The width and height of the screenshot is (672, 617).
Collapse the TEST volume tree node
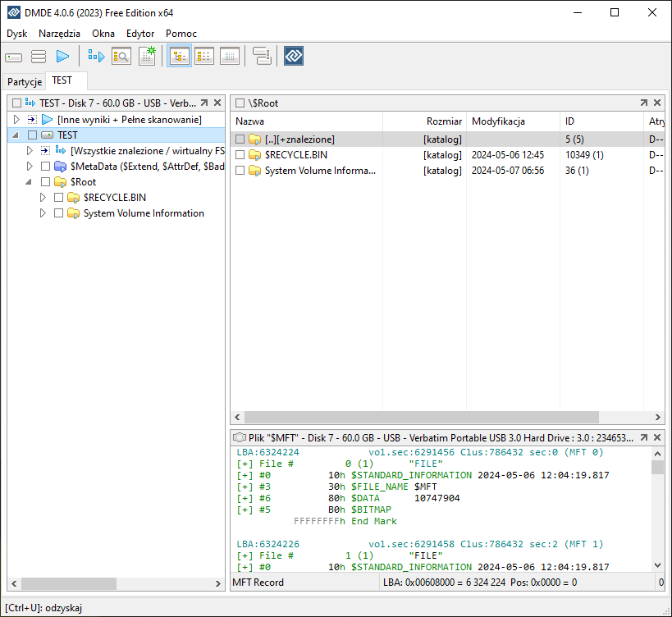[16, 135]
